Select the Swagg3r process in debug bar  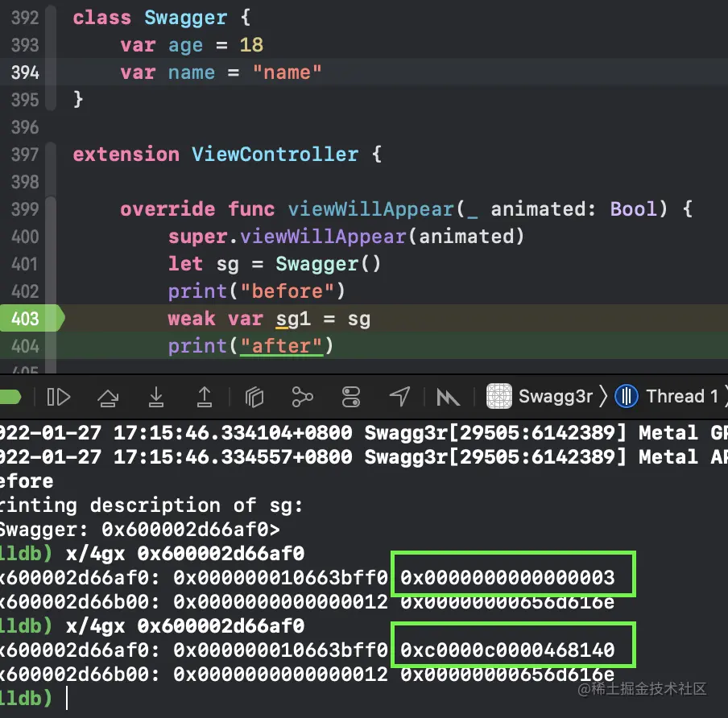(x=540, y=396)
